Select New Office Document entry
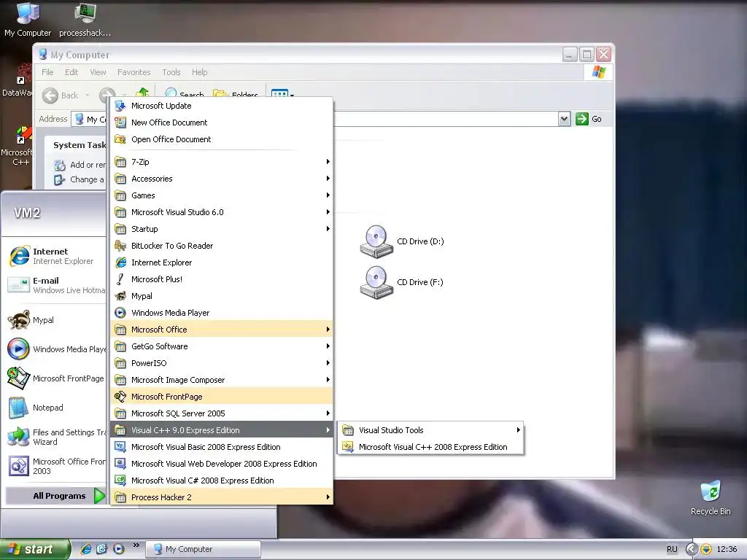Viewport: 747px width, 560px height. click(222, 122)
